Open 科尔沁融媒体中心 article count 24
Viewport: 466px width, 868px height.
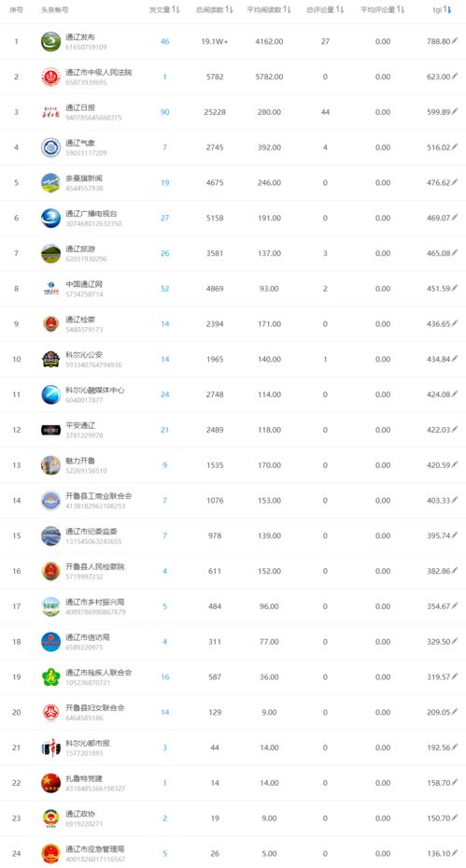164,394
